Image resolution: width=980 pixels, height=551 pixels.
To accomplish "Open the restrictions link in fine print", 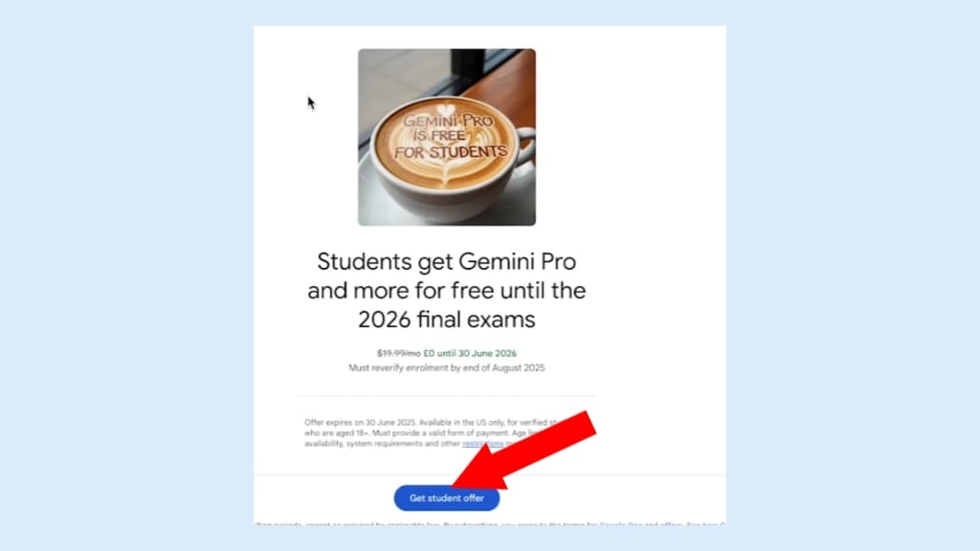I will tap(482, 444).
